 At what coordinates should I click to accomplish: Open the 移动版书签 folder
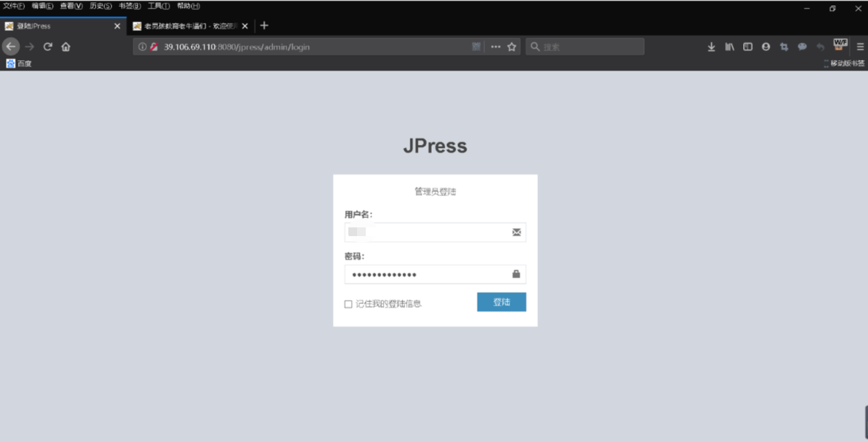click(844, 64)
